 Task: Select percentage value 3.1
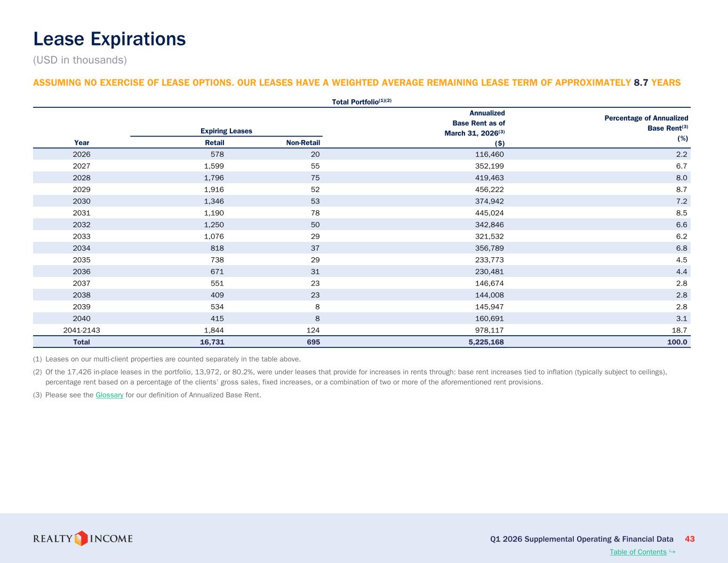682,319
